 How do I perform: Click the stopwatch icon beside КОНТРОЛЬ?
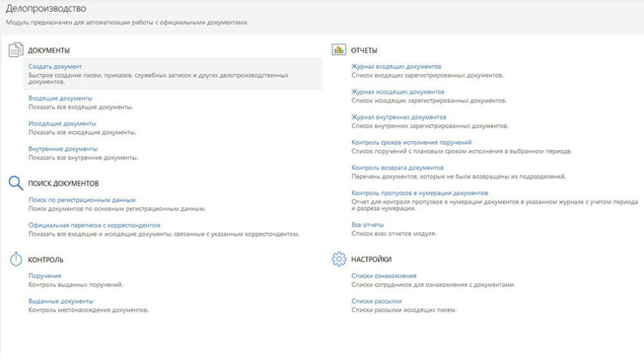point(15,260)
